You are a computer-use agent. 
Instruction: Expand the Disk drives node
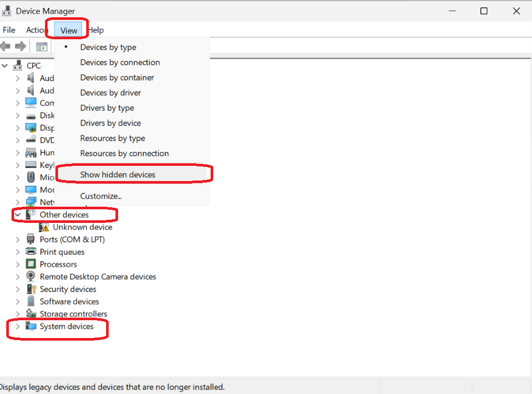pyautogui.click(x=18, y=116)
